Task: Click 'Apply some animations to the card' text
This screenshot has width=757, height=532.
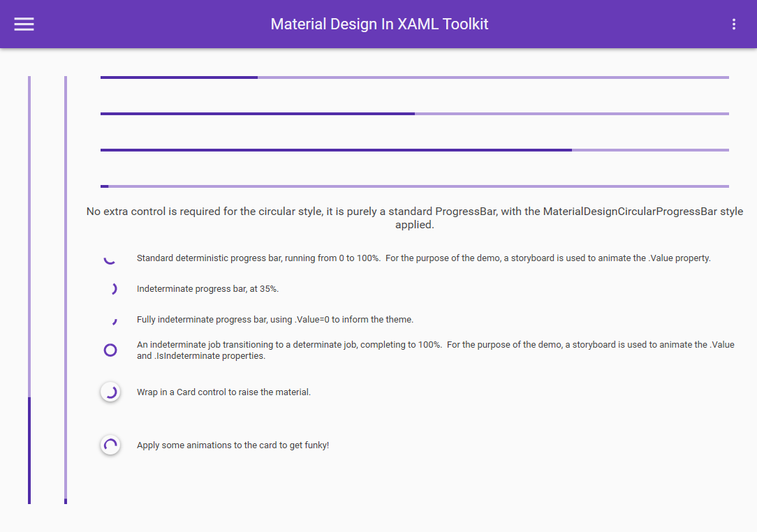Action: click(x=233, y=445)
